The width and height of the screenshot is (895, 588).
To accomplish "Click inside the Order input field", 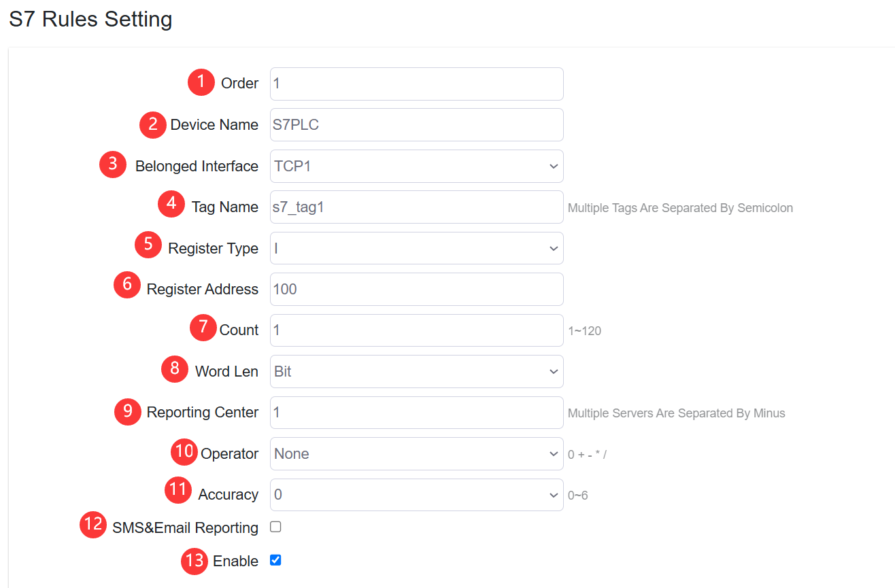I will click(x=416, y=84).
